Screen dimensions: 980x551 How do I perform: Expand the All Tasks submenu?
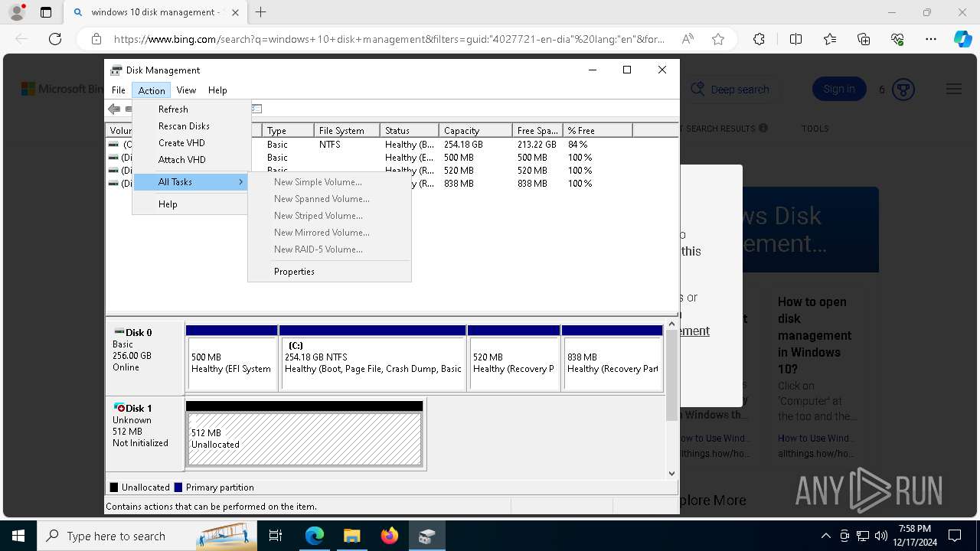(191, 182)
